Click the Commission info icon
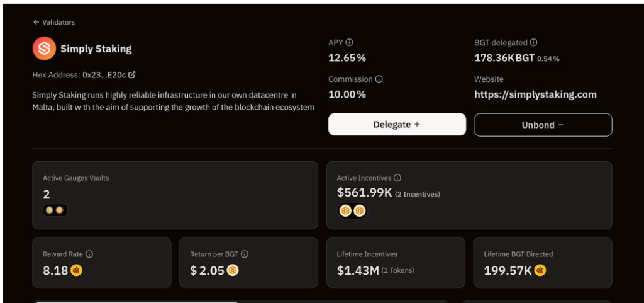This screenshot has width=644, height=303. pyautogui.click(x=379, y=79)
